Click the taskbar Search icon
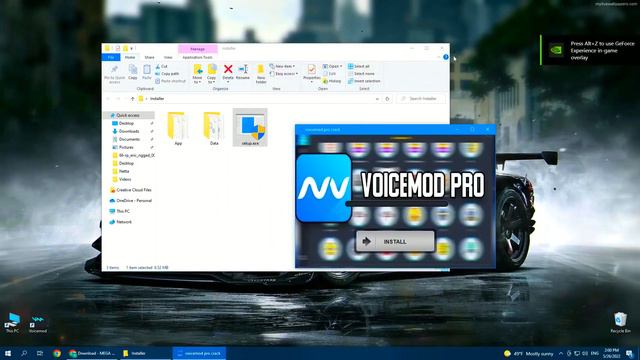Screen dimensions: 640x360 point(24,353)
